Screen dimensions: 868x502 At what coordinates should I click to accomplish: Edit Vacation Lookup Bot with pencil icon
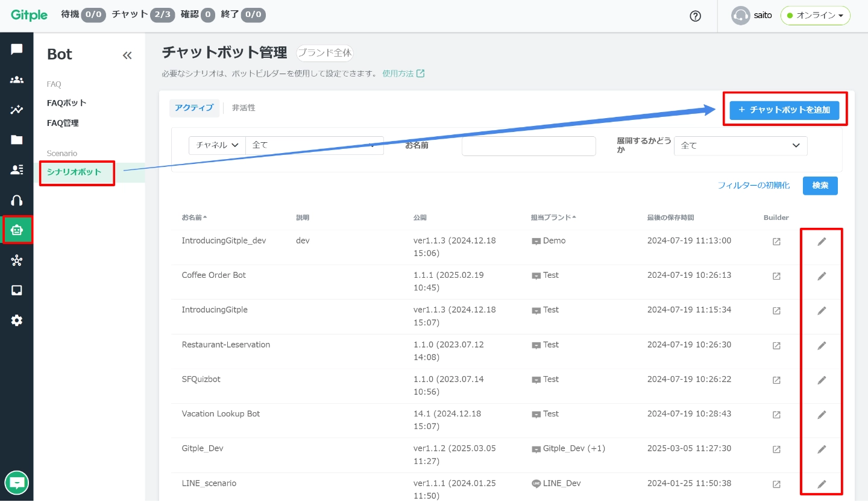[x=822, y=415]
